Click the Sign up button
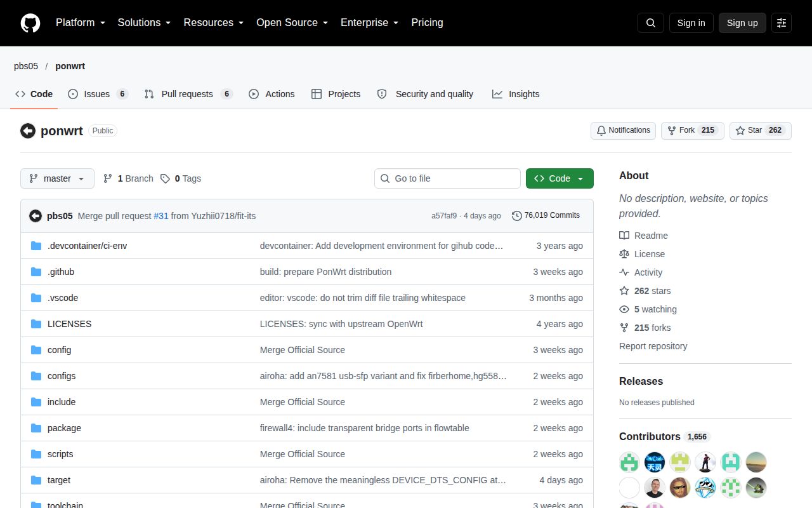 [x=742, y=23]
